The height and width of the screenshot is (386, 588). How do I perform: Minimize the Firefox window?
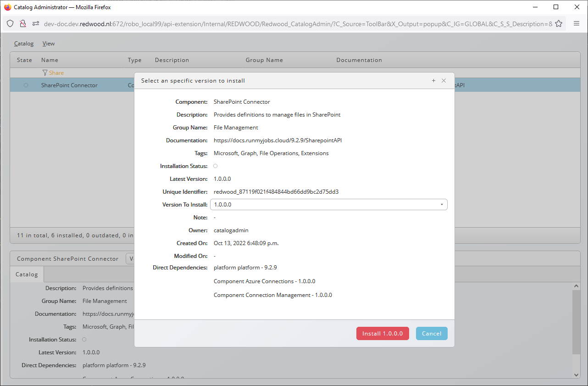click(535, 7)
